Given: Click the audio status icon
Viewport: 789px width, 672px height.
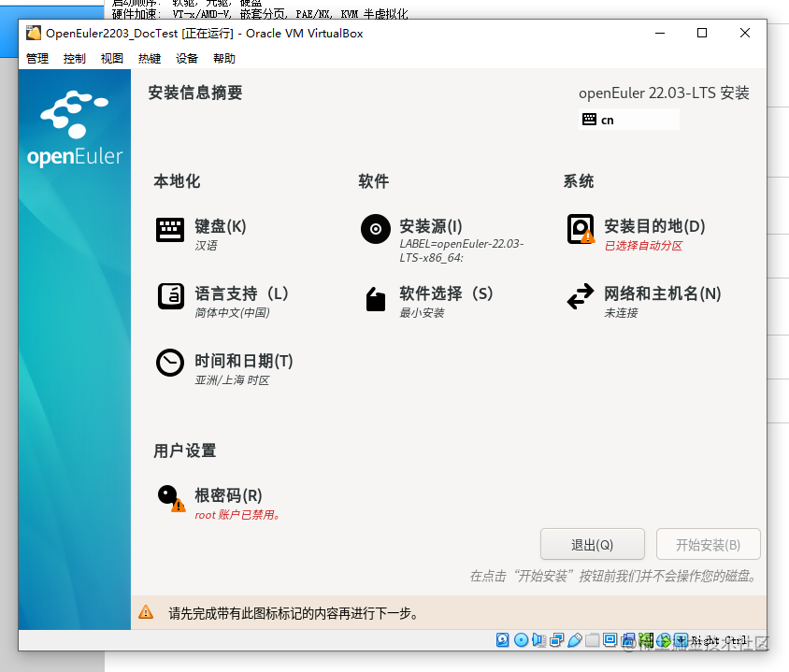Looking at the screenshot, I should point(540,640).
